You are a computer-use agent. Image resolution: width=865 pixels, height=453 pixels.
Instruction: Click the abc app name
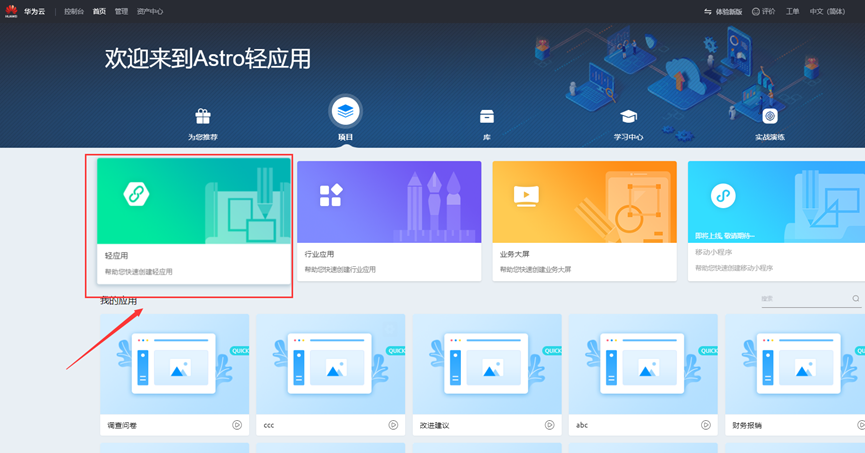pyautogui.click(x=582, y=425)
